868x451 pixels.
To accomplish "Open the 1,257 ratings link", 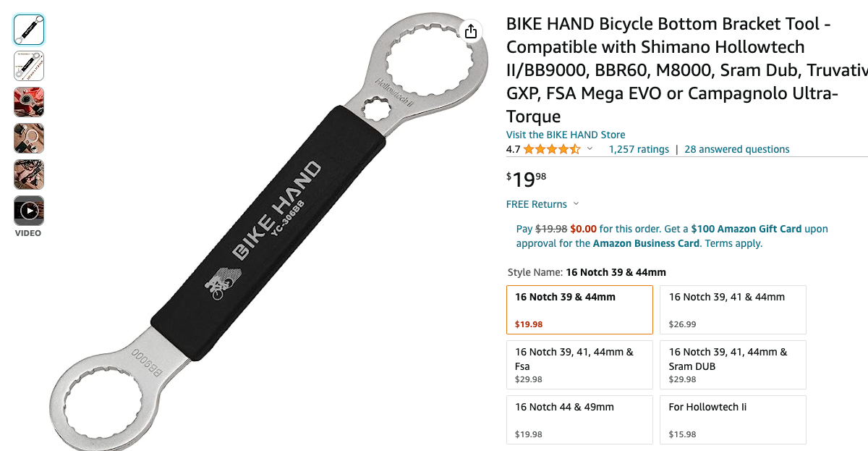I will (x=639, y=149).
